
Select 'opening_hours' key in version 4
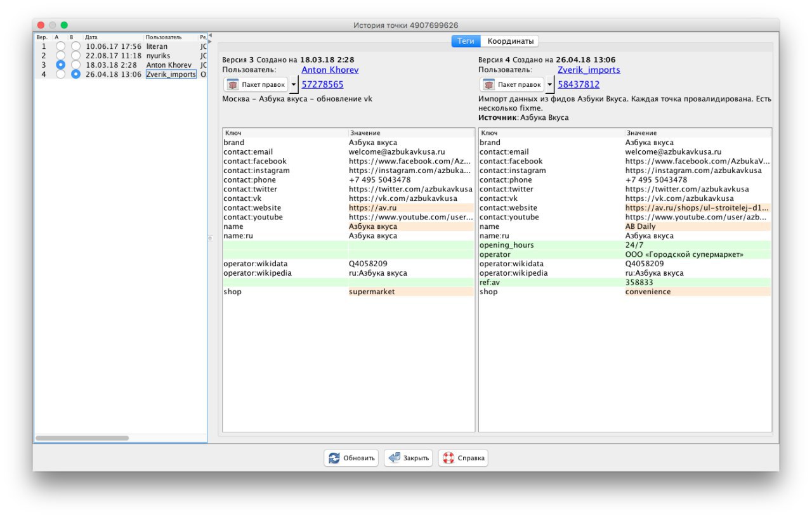click(x=552, y=245)
